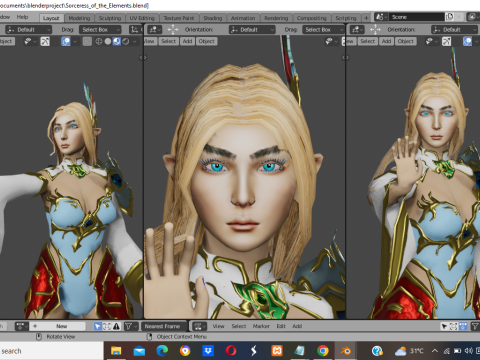This screenshot has width=480, height=360.
Task: Toggle gizmos in the right viewport
Action: click(446, 41)
